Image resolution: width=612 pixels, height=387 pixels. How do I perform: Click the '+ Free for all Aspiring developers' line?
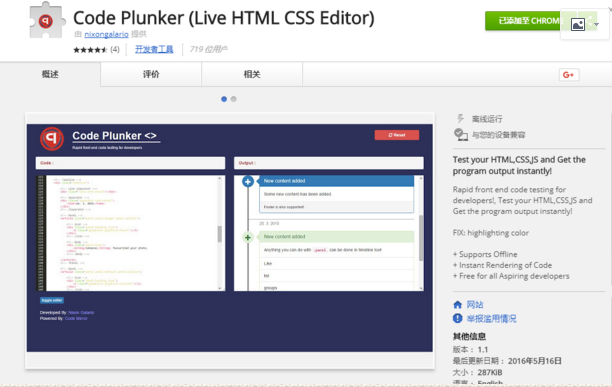[511, 276]
